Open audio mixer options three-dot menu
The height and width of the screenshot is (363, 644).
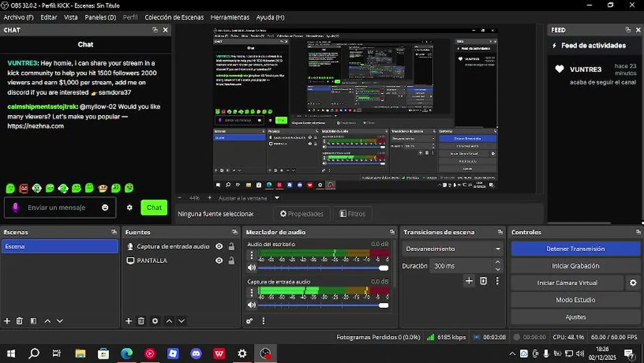coord(263,321)
